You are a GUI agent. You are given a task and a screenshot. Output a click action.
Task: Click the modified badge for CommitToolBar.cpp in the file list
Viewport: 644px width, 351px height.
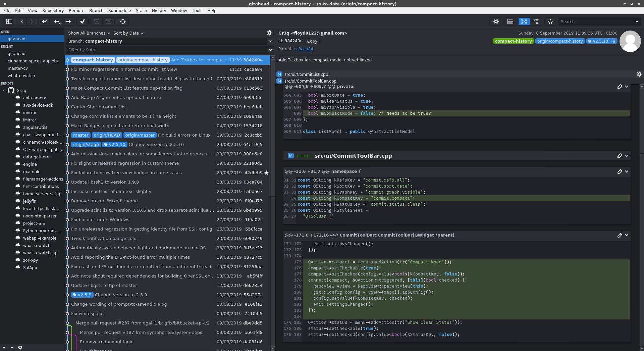pyautogui.click(x=279, y=81)
